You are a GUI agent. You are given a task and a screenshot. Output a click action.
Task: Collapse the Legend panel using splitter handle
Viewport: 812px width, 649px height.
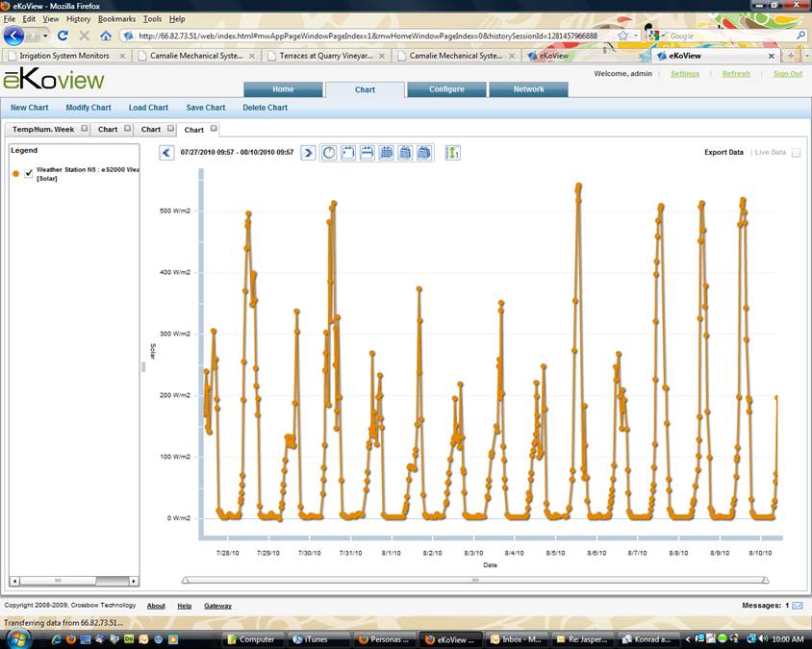143,365
